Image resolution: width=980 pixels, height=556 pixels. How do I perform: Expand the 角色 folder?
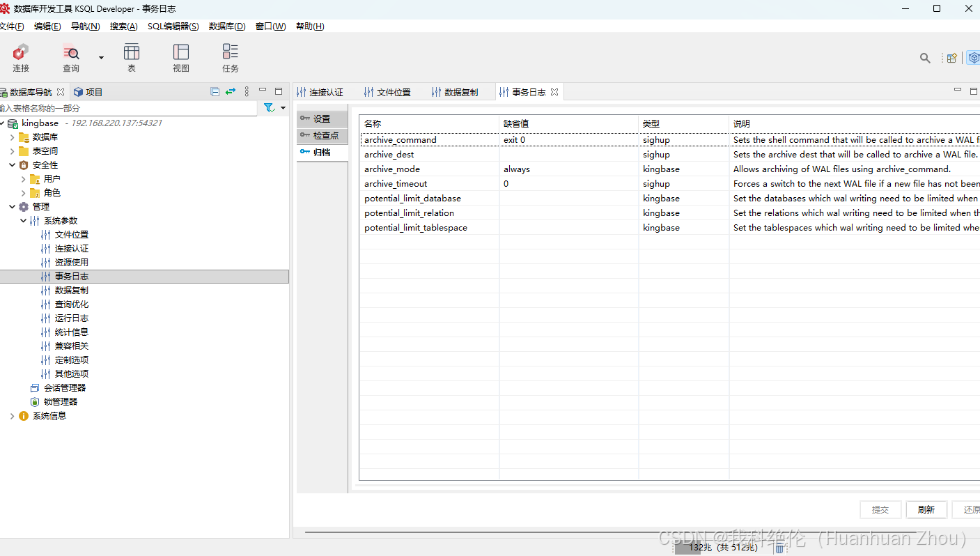(23, 193)
